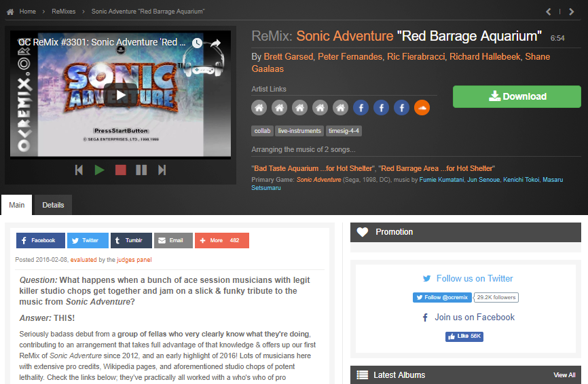Open the first artist homepage icon

(259, 108)
